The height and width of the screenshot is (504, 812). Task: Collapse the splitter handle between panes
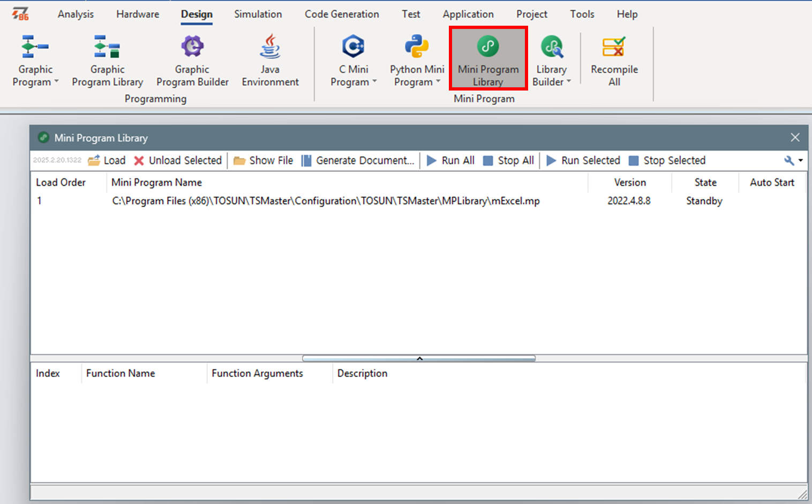point(419,358)
